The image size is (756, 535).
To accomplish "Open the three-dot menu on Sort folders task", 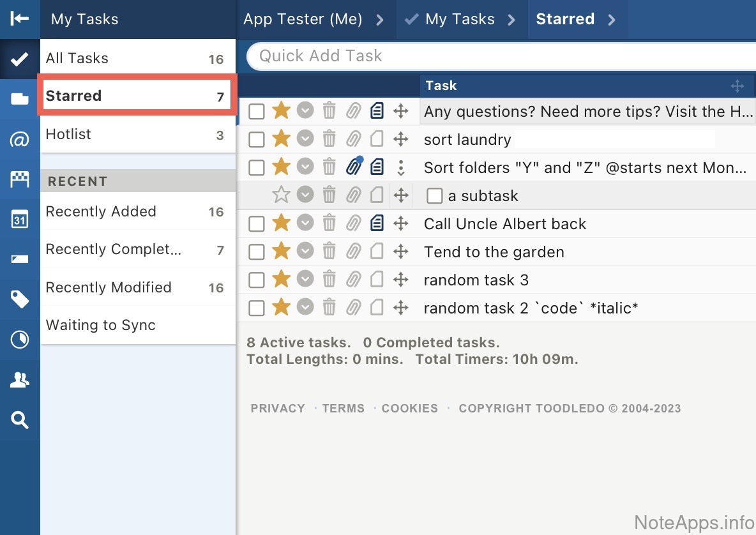I will click(400, 167).
